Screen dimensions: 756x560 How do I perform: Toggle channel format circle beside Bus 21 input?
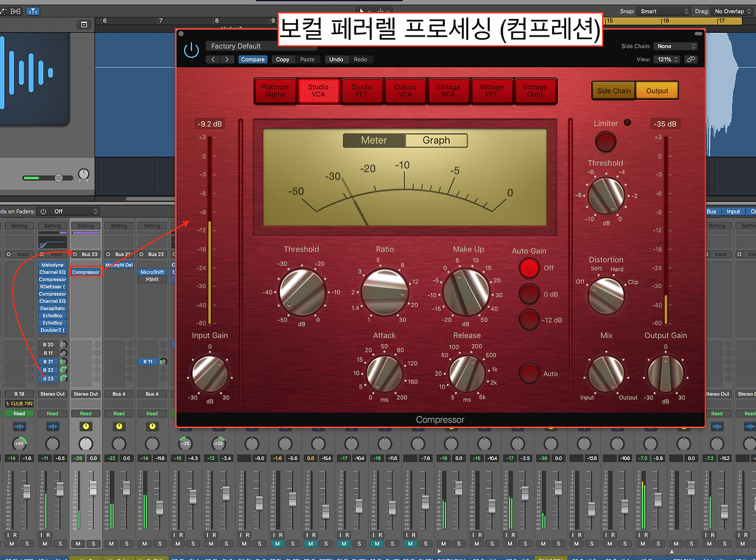(x=108, y=255)
